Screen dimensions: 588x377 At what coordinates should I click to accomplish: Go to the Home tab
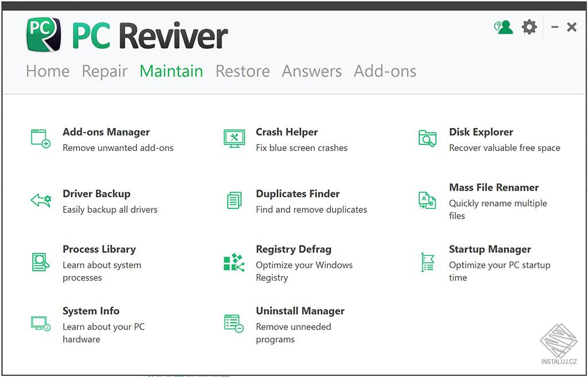click(48, 71)
